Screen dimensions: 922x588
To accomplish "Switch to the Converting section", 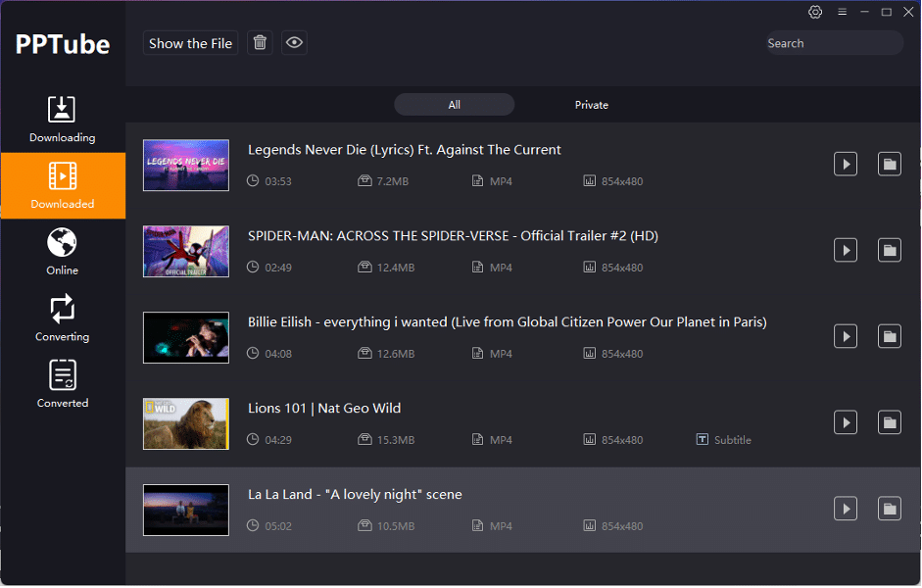I will 62,318.
